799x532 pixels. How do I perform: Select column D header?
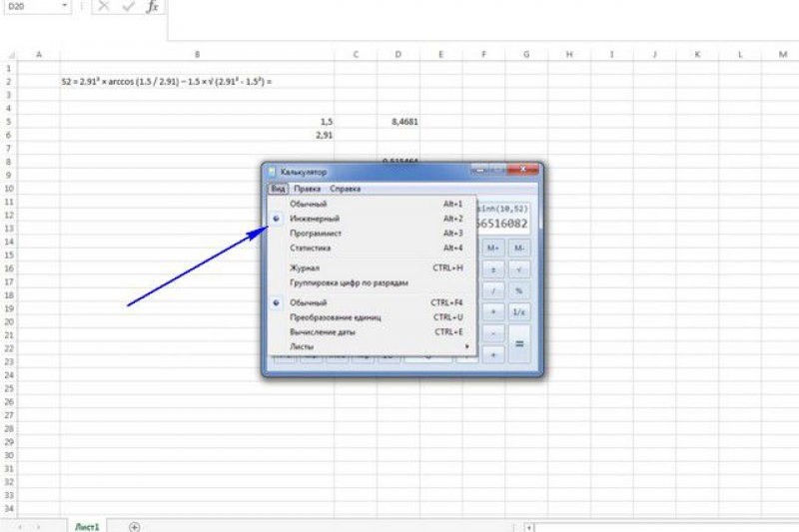pyautogui.click(x=399, y=55)
